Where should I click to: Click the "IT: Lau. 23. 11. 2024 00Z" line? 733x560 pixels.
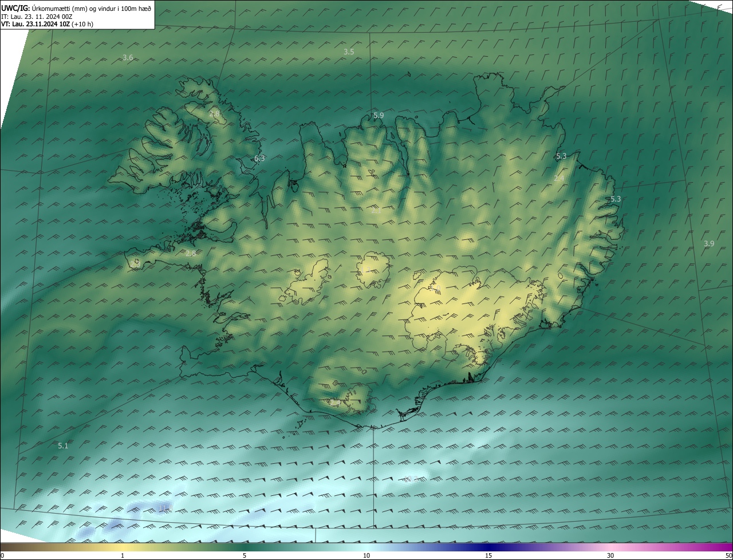(37, 17)
